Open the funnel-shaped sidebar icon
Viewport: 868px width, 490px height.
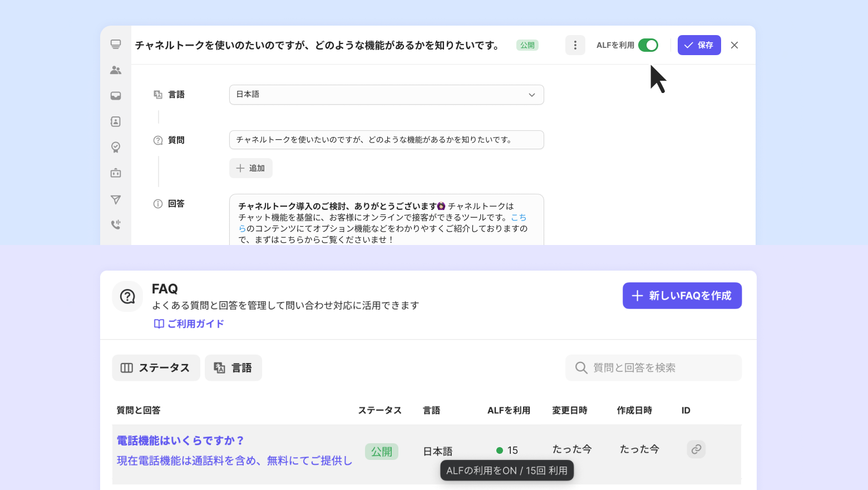click(x=116, y=199)
